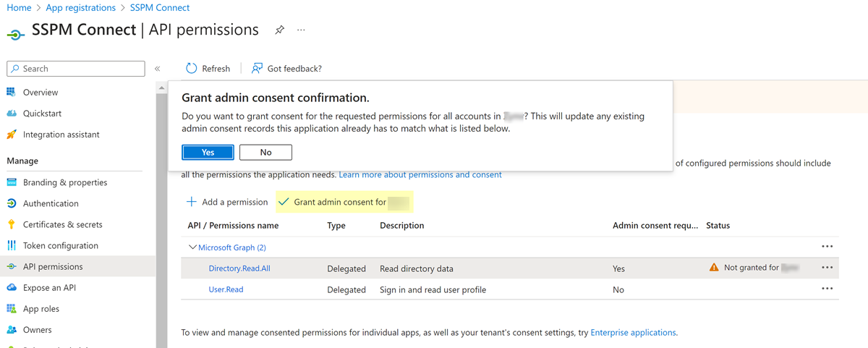
Task: Navigate to App registrations breadcrumb
Action: [80, 8]
